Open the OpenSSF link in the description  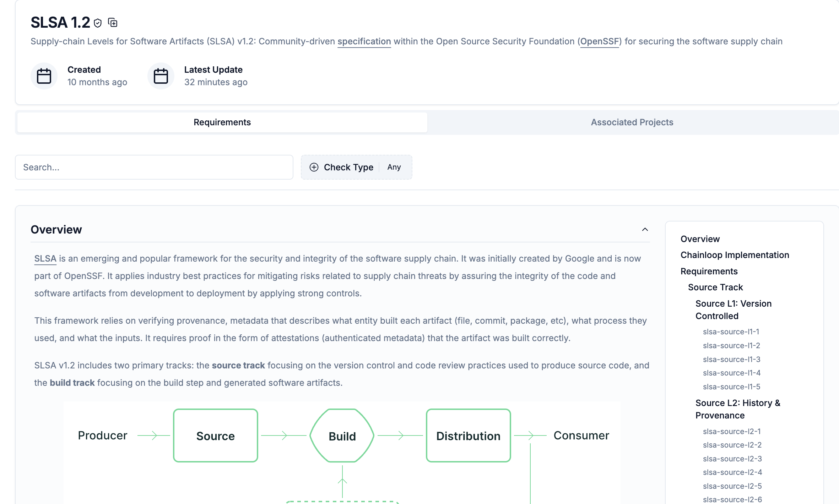pos(600,42)
